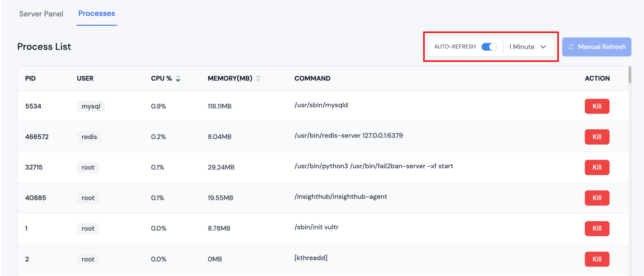Click the redis user badge
This screenshot has width=644, height=276.
(x=89, y=137)
